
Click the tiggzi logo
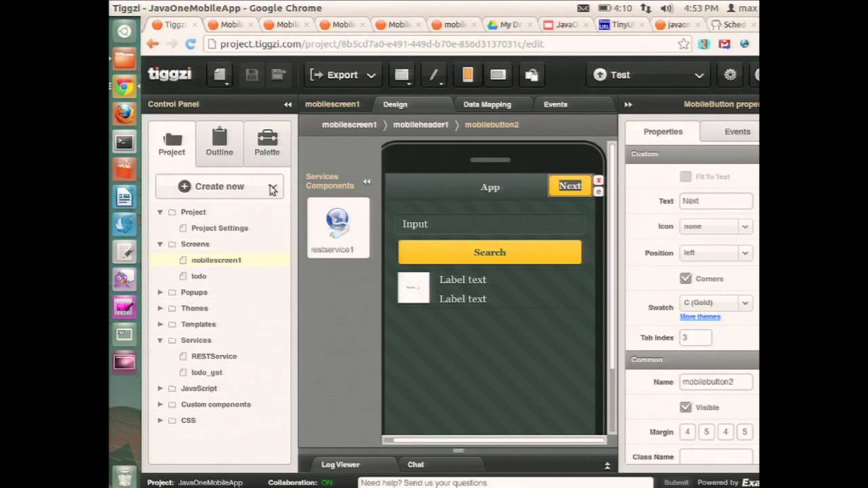pyautogui.click(x=170, y=75)
